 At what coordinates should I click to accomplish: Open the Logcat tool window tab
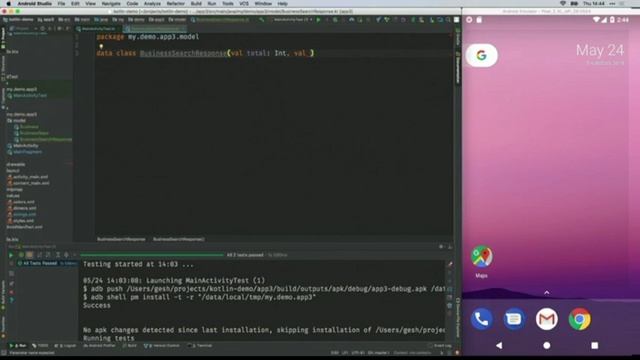coord(65,346)
